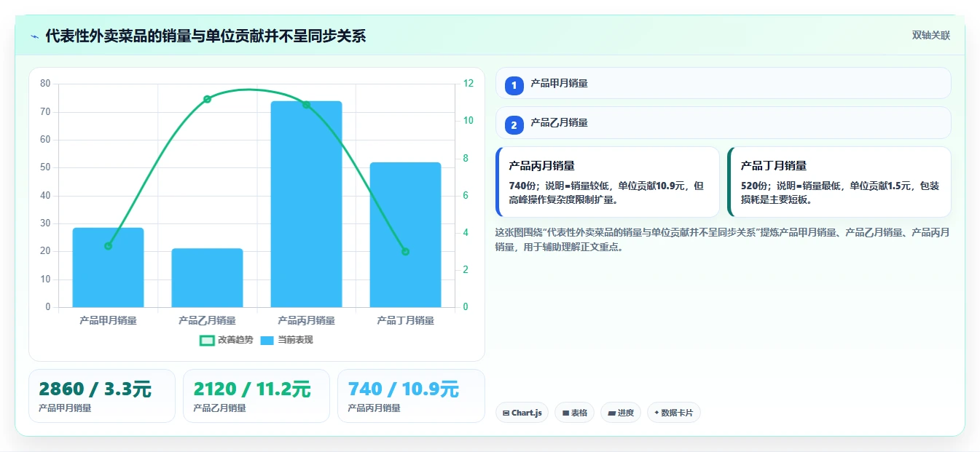Click the star icon in 数据卡片 tag
This screenshot has width=980, height=452.
tap(656, 413)
